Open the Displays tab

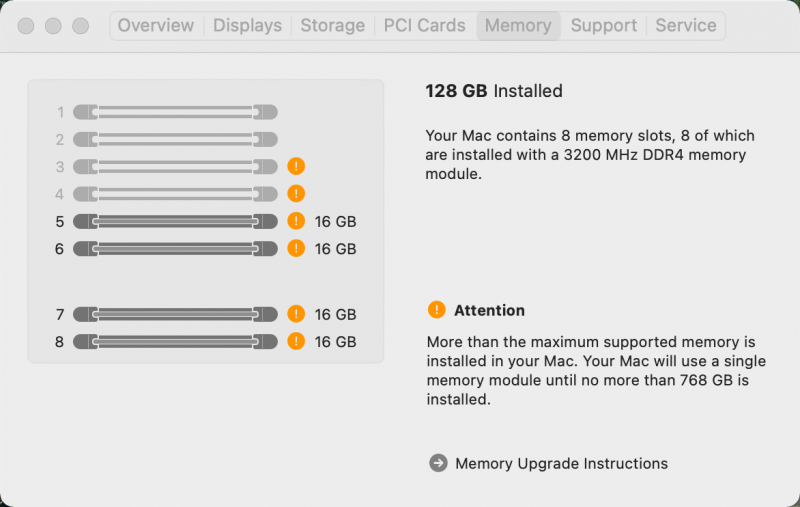(247, 26)
